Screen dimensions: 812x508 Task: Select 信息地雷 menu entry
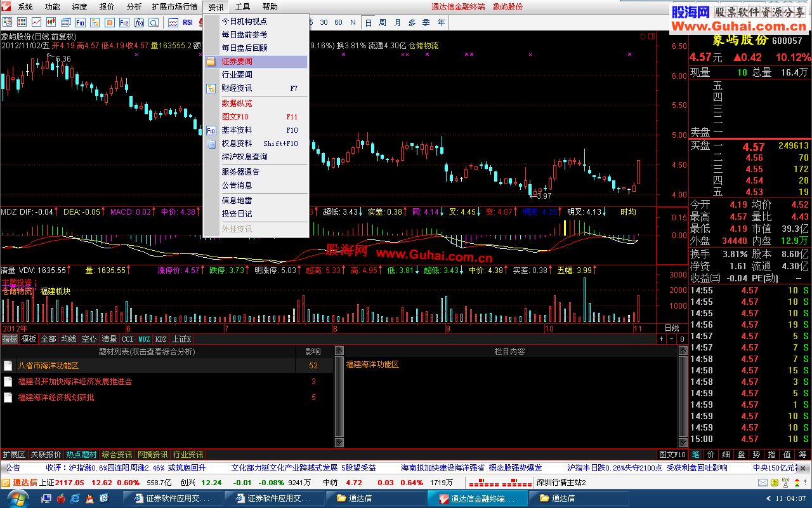[x=256, y=200]
